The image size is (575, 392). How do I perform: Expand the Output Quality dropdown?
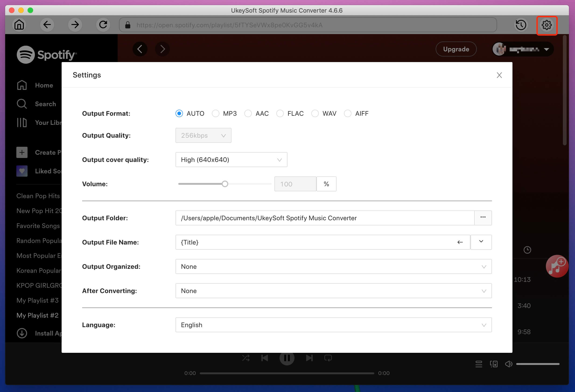tap(203, 135)
